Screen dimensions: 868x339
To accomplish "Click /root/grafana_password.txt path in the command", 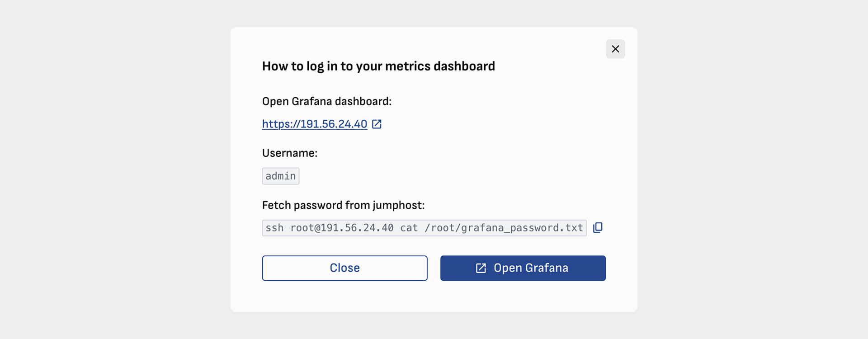I will pos(504,228).
